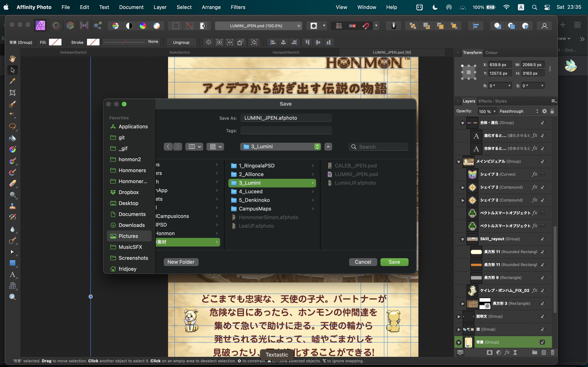Image resolution: width=588 pixels, height=367 pixels.
Task: Collapse the save dialog expand chevron
Action: pos(328,147)
